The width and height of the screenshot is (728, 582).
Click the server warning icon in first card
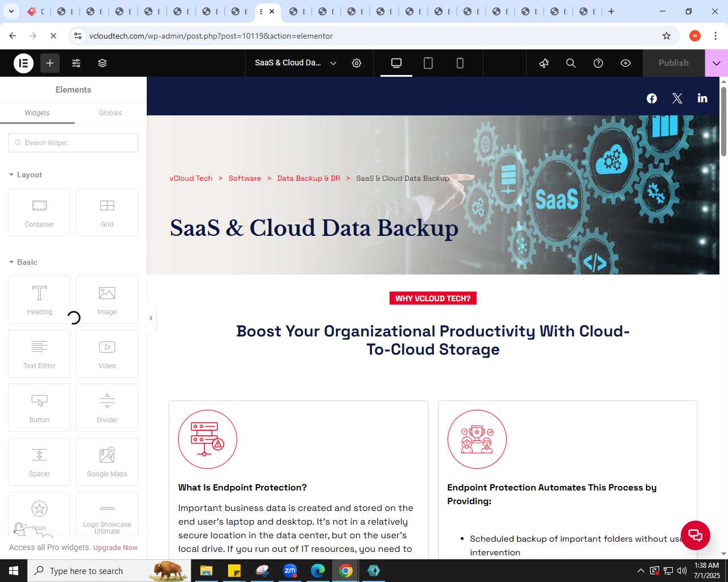click(x=208, y=439)
